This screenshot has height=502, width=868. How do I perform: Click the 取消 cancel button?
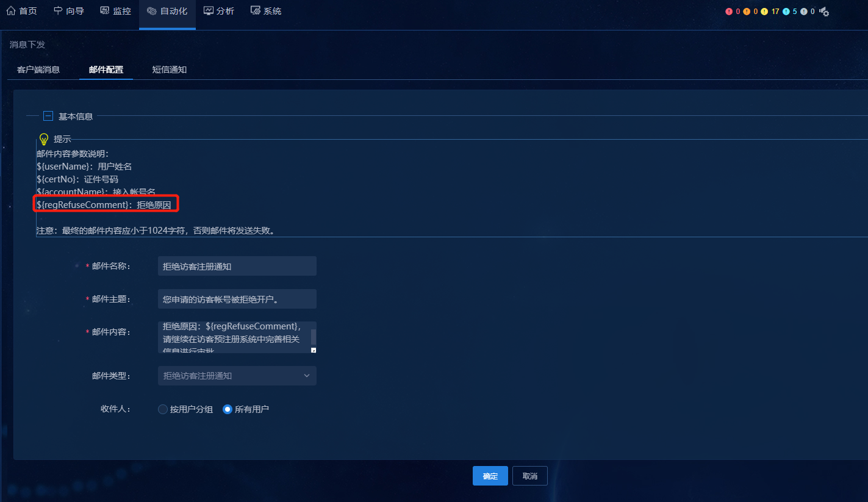530,476
